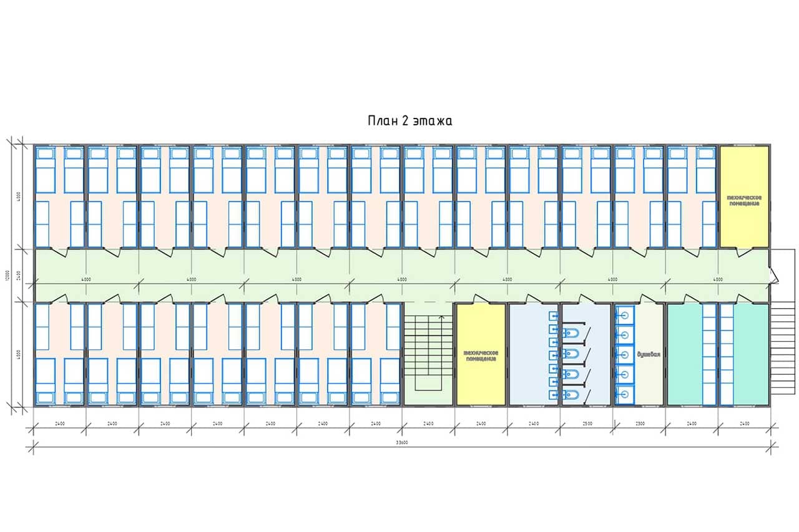The image size is (799, 532).
Task: Click the lower yellow техническое помещение label
Action: pyautogui.click(x=480, y=355)
